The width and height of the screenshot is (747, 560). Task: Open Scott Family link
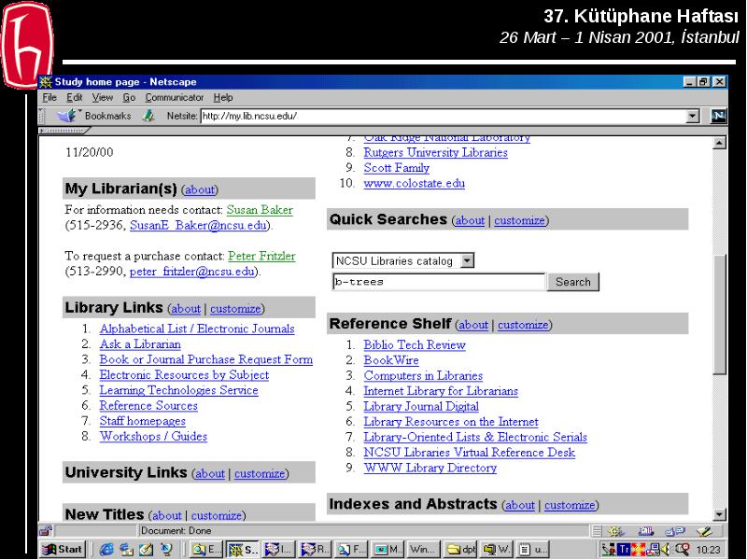point(396,168)
